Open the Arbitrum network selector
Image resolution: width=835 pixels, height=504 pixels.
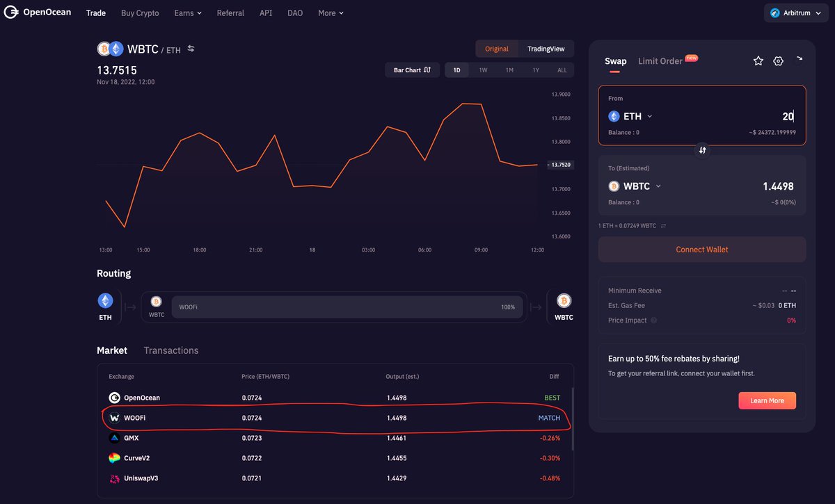(797, 13)
